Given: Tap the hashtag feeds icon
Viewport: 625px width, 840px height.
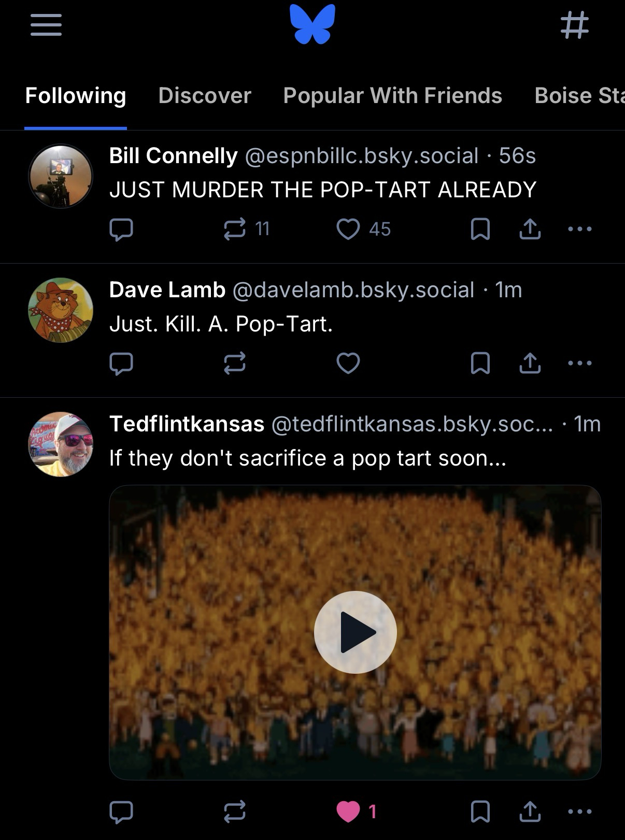Looking at the screenshot, I should (x=575, y=24).
